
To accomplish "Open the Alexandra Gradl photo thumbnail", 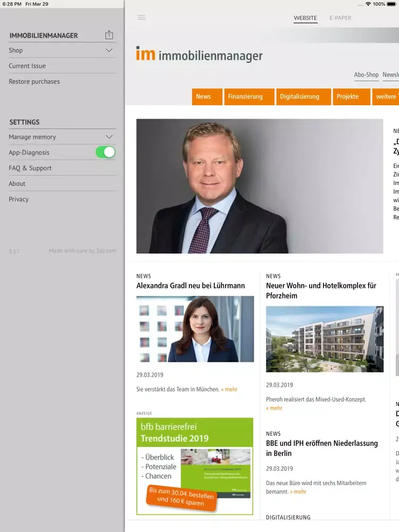I will pos(195,329).
